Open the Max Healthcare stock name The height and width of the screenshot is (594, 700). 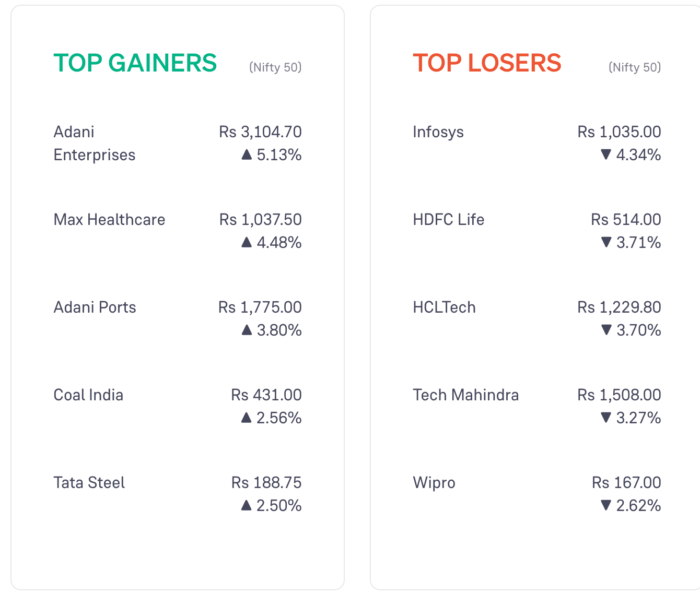pos(109,219)
